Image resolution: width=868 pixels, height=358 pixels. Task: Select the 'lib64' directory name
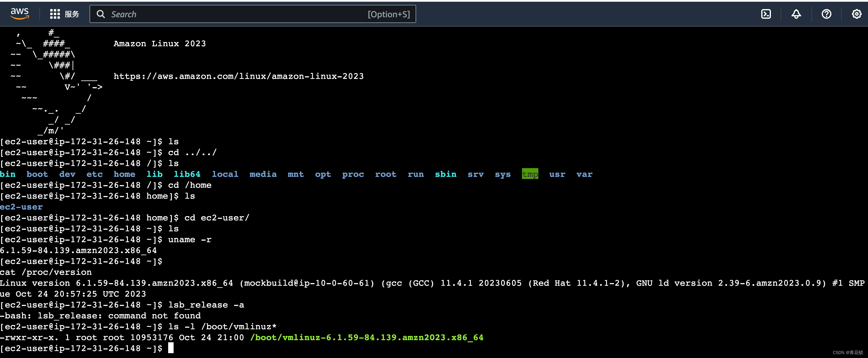point(187,174)
